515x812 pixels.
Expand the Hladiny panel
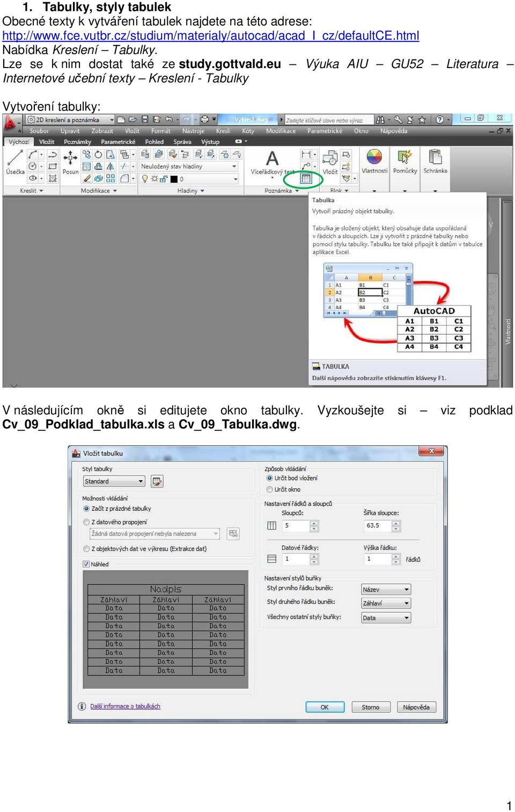(x=191, y=191)
